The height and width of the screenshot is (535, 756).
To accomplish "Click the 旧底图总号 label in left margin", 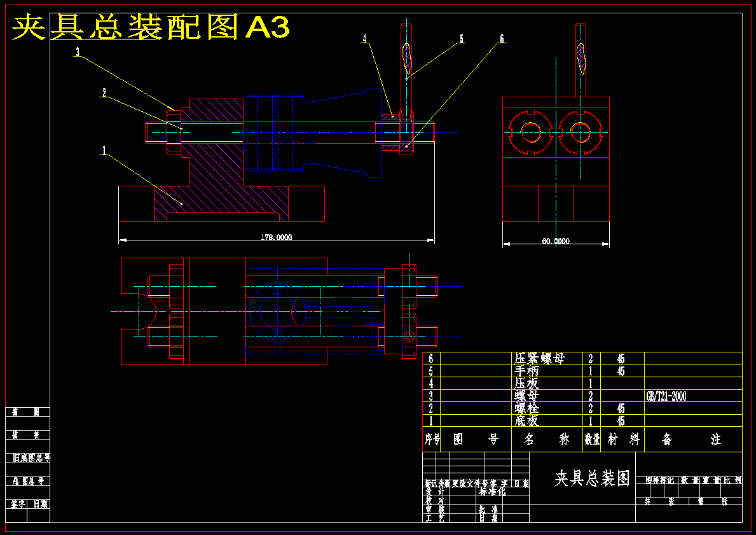I will click(31, 458).
